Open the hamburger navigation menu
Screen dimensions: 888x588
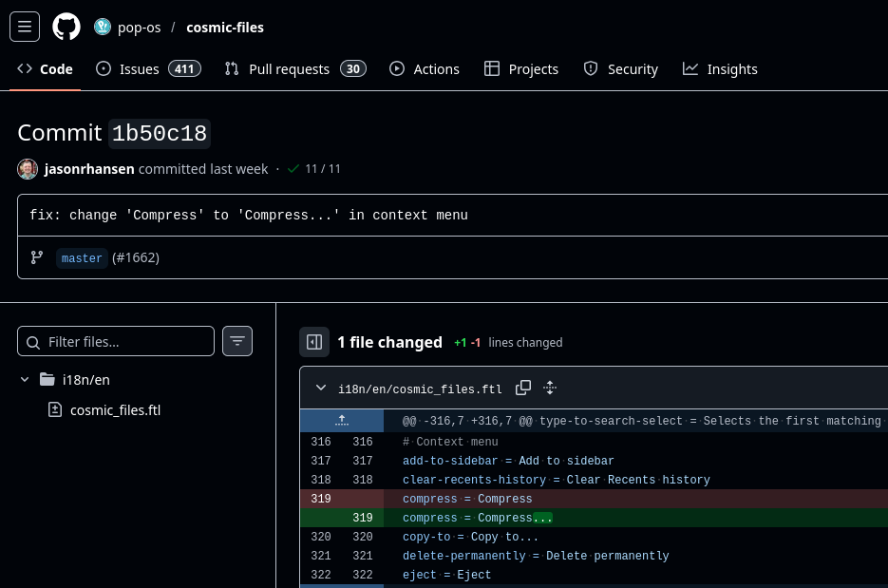(x=25, y=27)
